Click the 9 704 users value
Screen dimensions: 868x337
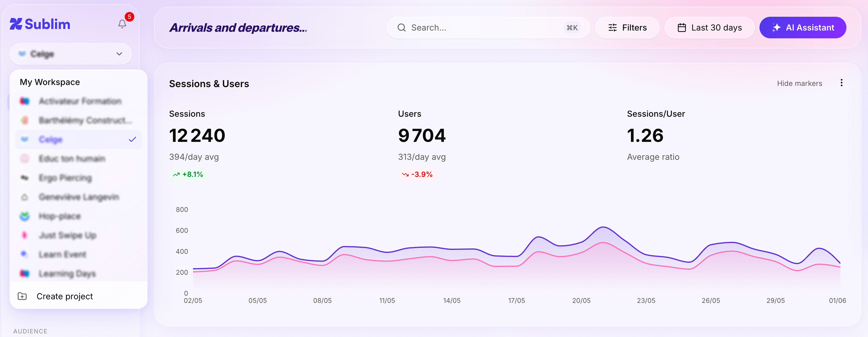422,136
